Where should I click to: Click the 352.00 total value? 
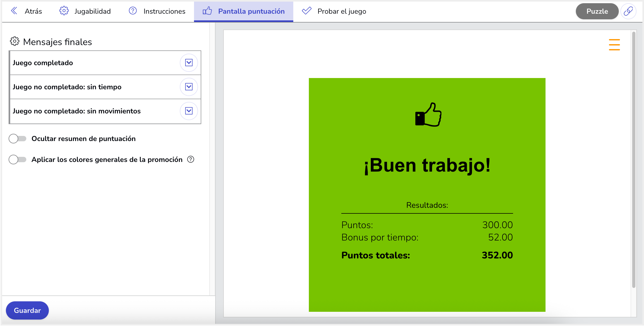[x=497, y=255]
